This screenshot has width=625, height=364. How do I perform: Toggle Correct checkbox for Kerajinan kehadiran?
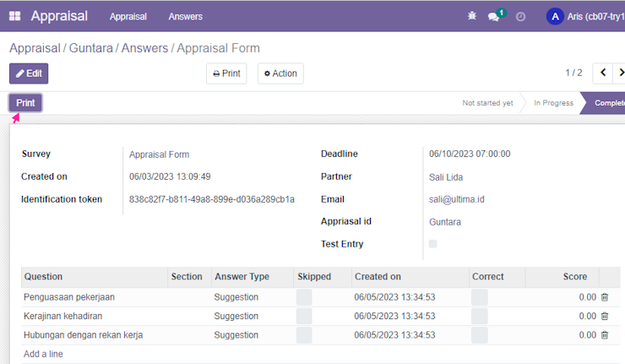click(480, 316)
